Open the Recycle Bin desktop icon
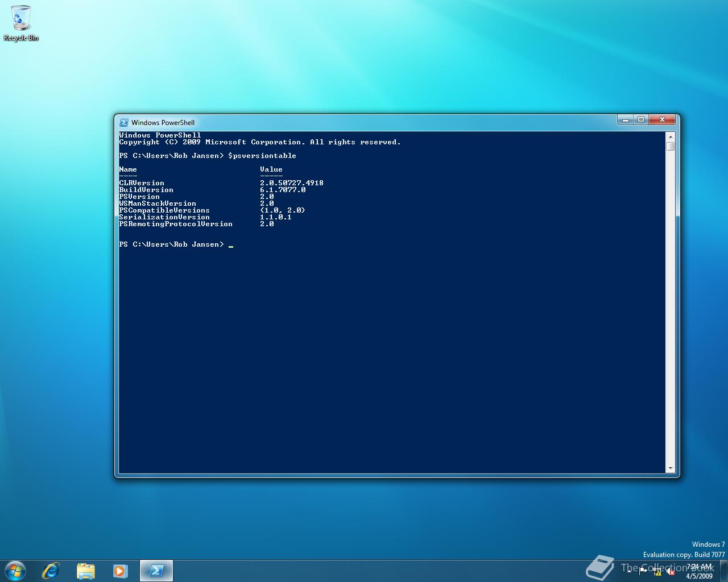 pyautogui.click(x=21, y=23)
